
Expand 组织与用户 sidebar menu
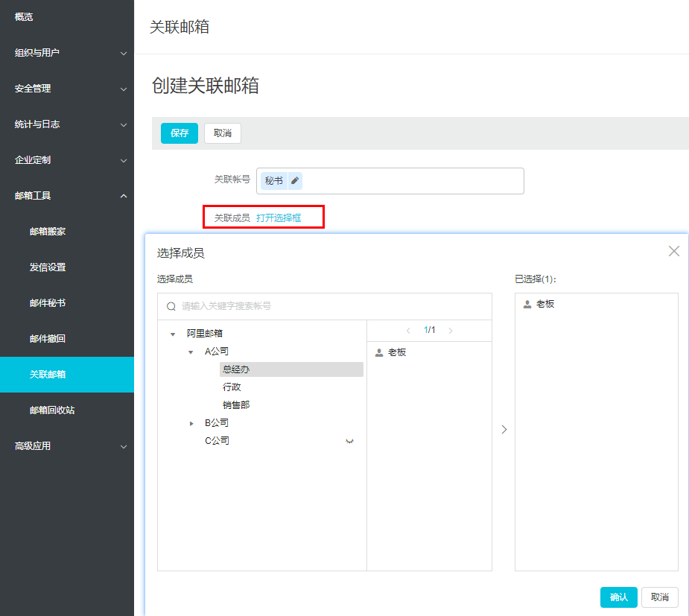[x=67, y=53]
